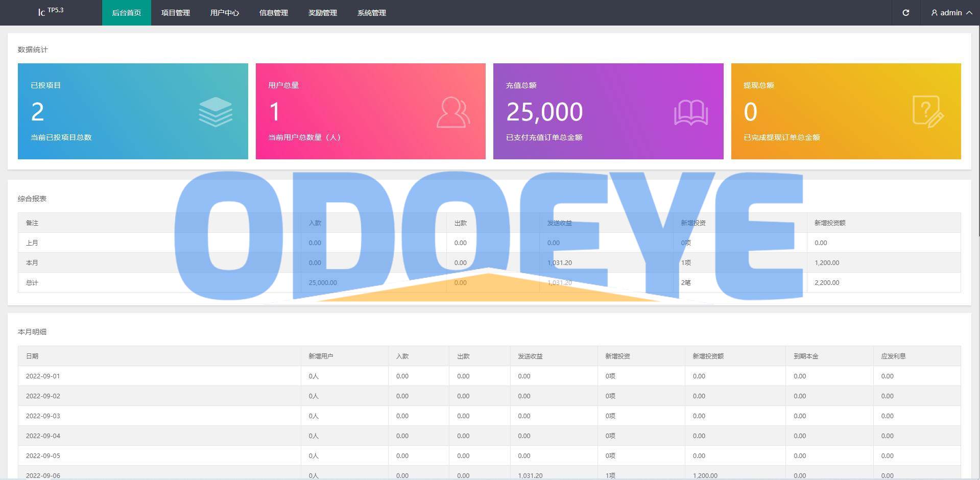Image resolution: width=980 pixels, height=480 pixels.
Task: Click the lc TP5.3 logo
Action: click(x=51, y=11)
